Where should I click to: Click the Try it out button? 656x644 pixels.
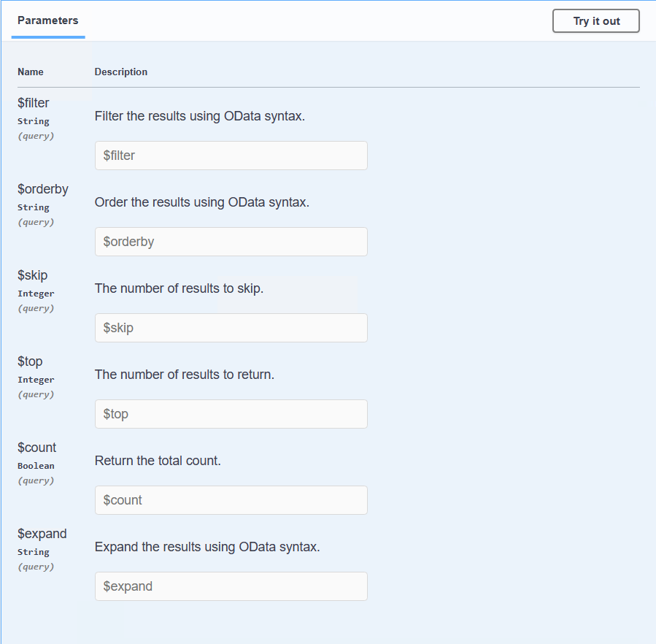click(x=595, y=21)
